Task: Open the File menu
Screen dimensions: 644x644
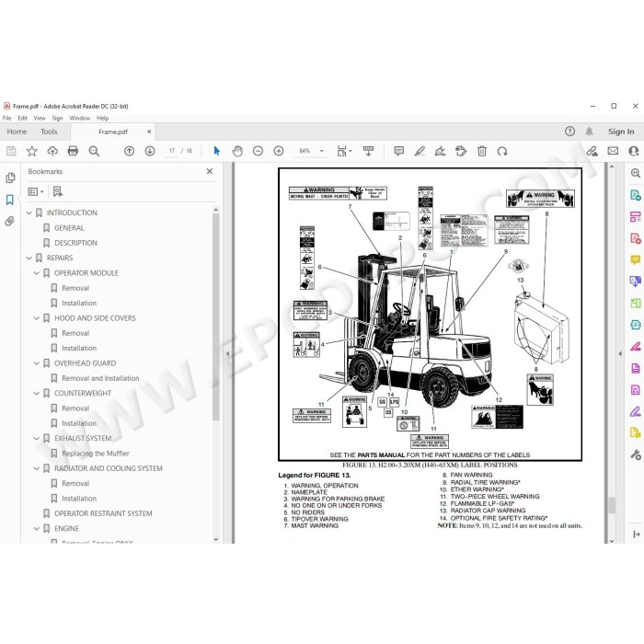Action: coord(7,118)
